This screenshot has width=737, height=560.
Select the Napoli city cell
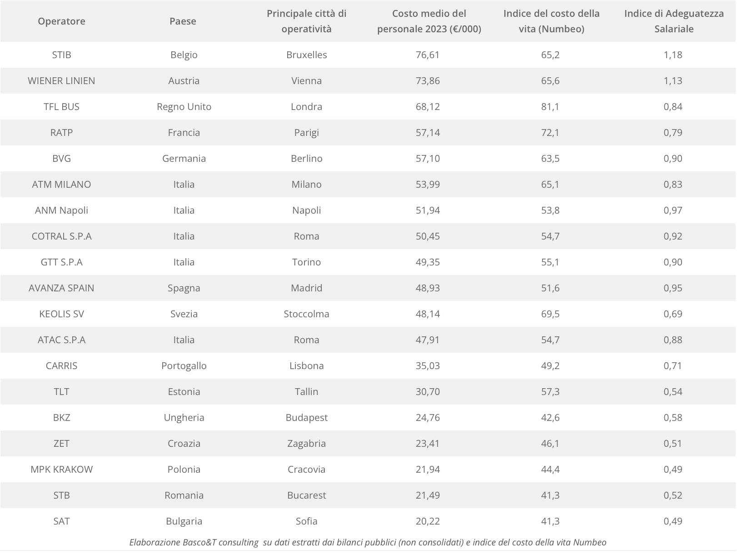click(x=306, y=210)
